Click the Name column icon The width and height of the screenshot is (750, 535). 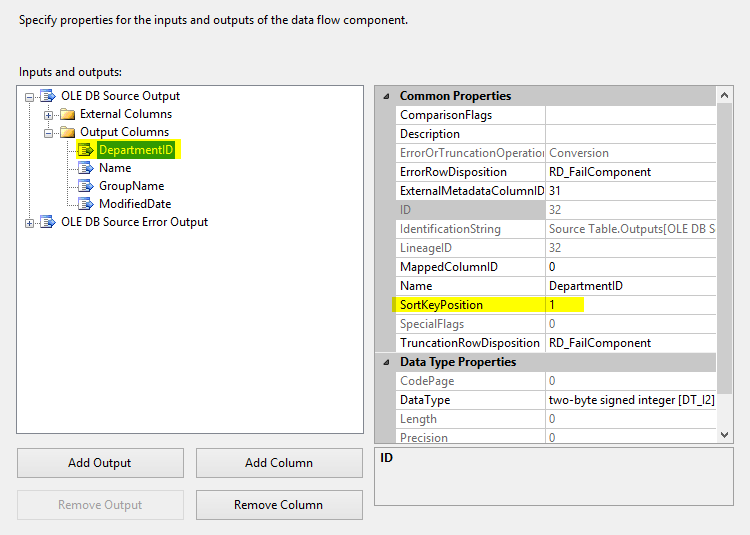tap(86, 168)
